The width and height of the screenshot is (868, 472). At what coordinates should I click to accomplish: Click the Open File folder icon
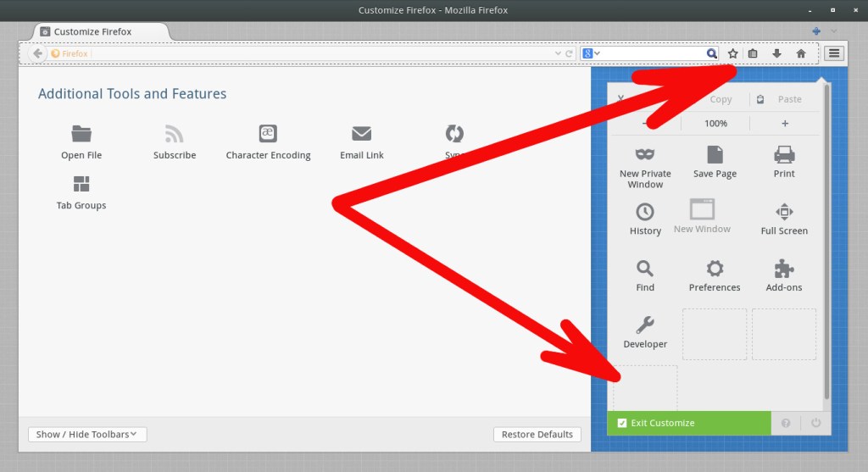tap(81, 134)
